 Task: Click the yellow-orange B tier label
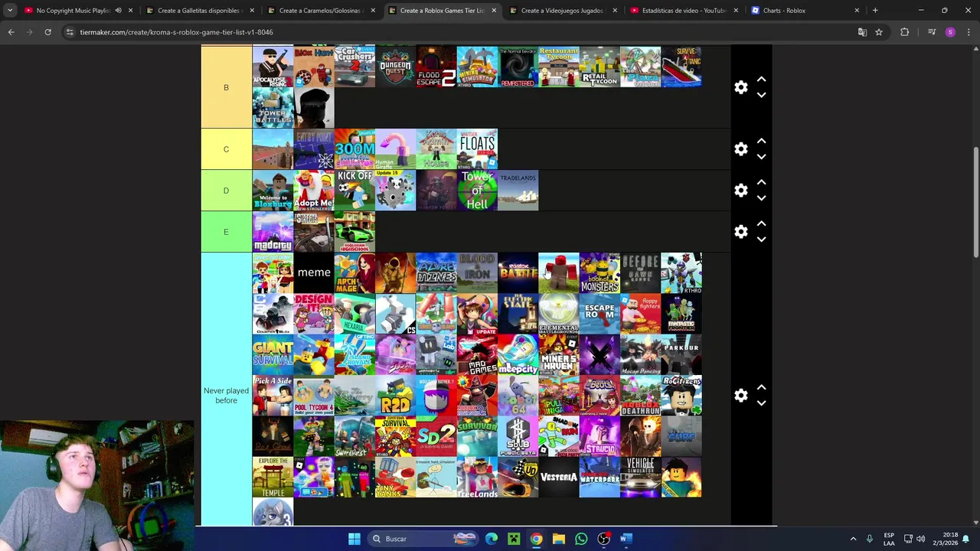click(x=226, y=87)
